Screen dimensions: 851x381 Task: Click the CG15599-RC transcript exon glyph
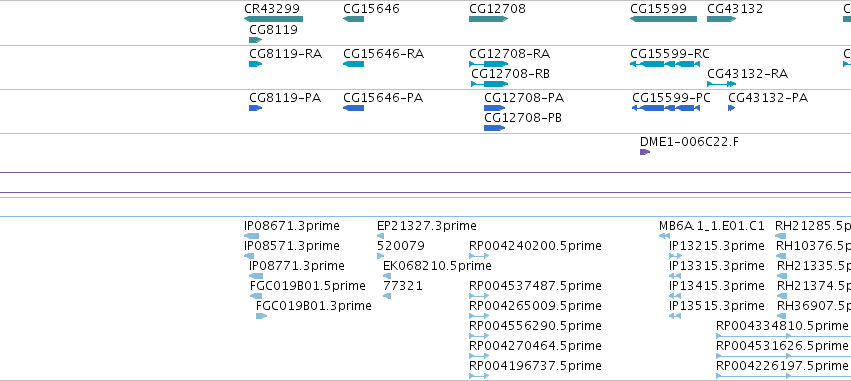tap(665, 64)
